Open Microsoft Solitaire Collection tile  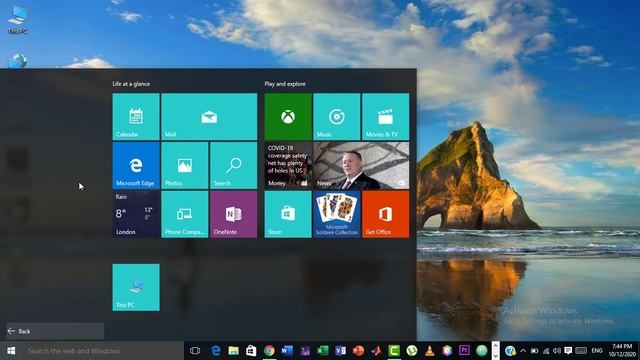pos(337,214)
